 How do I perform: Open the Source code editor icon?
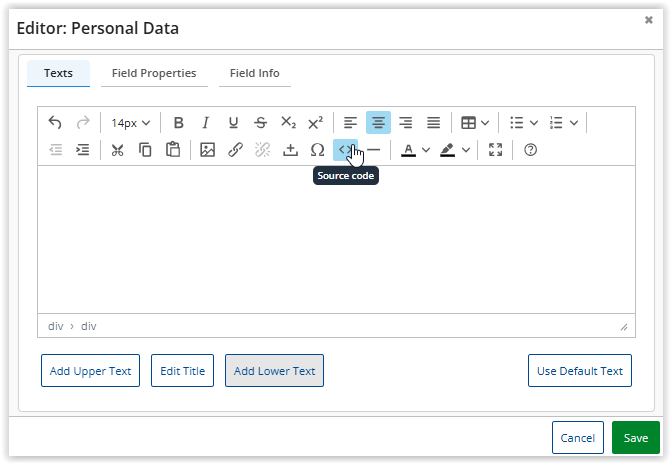click(345, 150)
